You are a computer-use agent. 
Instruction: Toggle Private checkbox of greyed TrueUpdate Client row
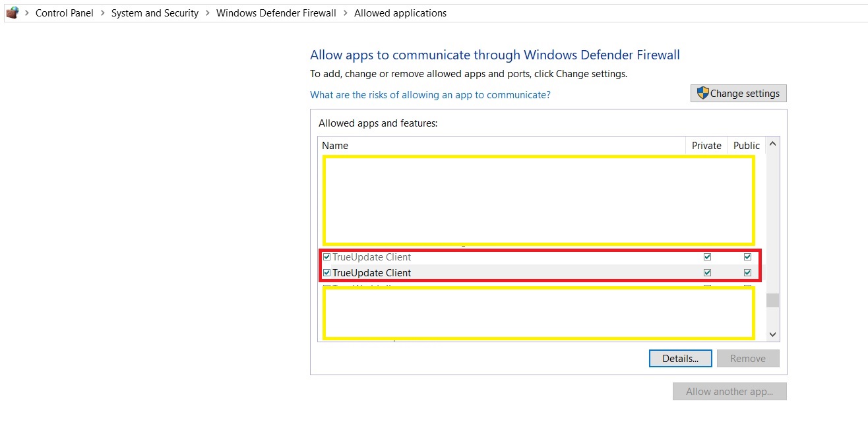(707, 257)
